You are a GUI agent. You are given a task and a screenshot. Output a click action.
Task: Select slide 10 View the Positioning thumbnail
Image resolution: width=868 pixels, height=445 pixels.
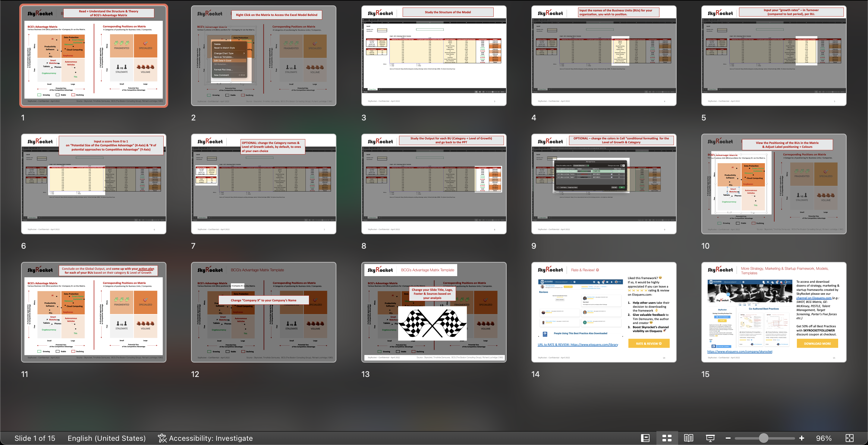774,184
